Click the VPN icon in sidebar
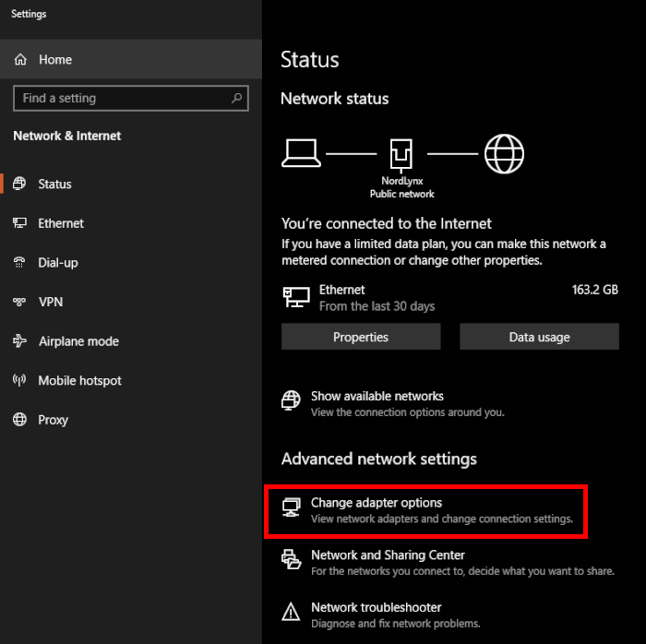Viewport: 646px width, 644px height. pos(19,302)
